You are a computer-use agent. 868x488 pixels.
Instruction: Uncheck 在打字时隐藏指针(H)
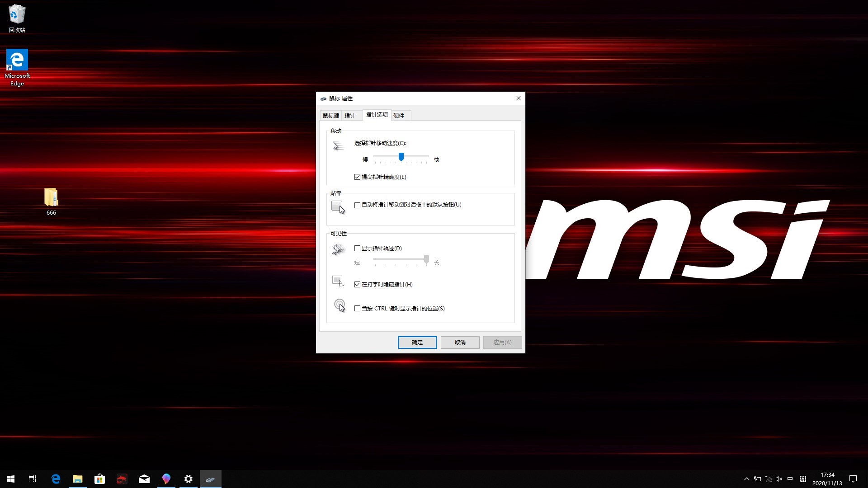coord(383,285)
